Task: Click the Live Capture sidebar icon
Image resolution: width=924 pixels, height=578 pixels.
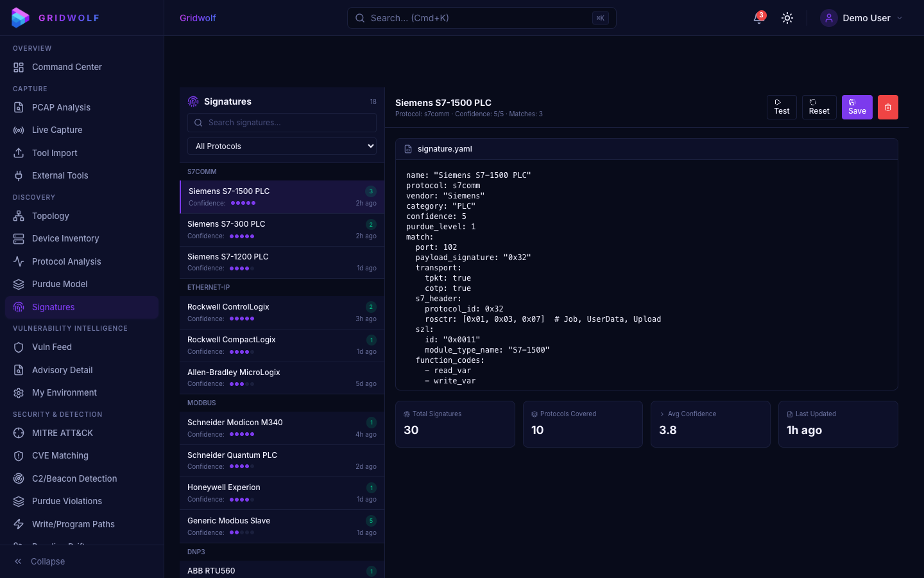Action: pyautogui.click(x=19, y=130)
